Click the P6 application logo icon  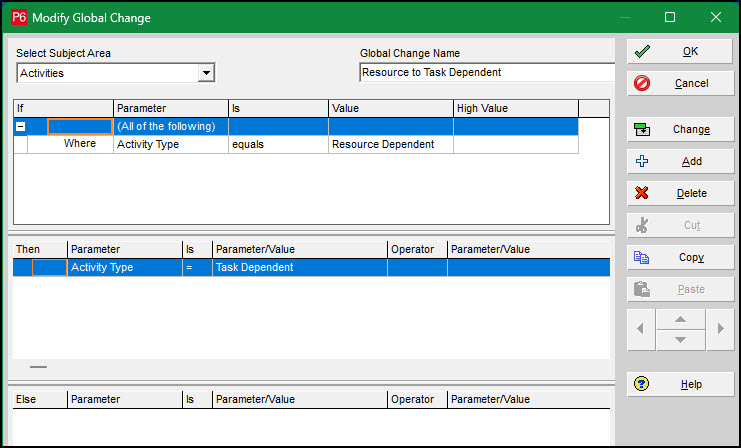[19, 17]
